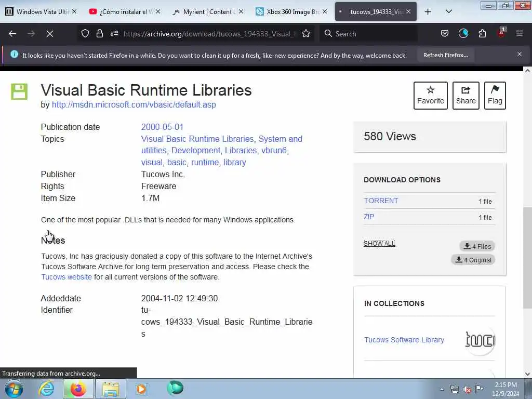
Task: Launch Internet Explorer from the taskbar
Action: coord(46,389)
